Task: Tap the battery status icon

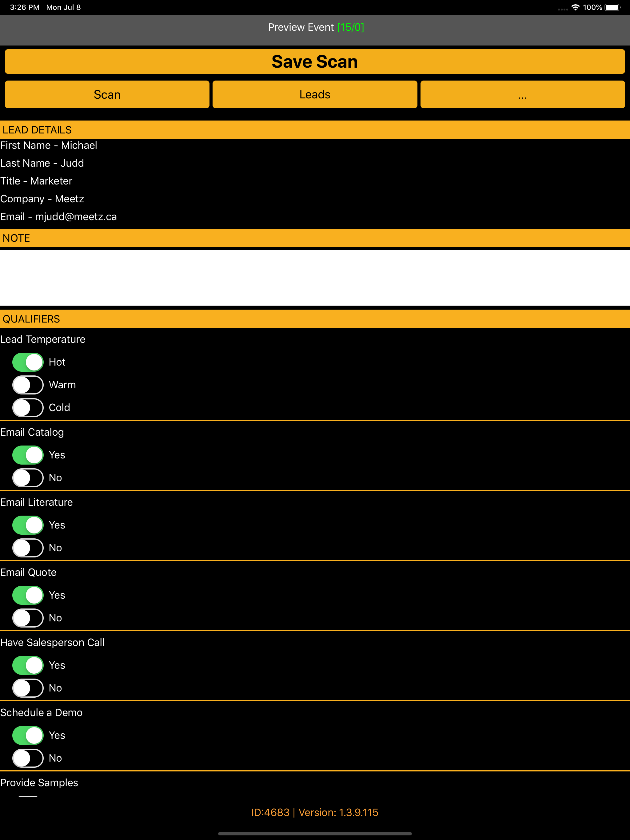Action: [x=612, y=7]
